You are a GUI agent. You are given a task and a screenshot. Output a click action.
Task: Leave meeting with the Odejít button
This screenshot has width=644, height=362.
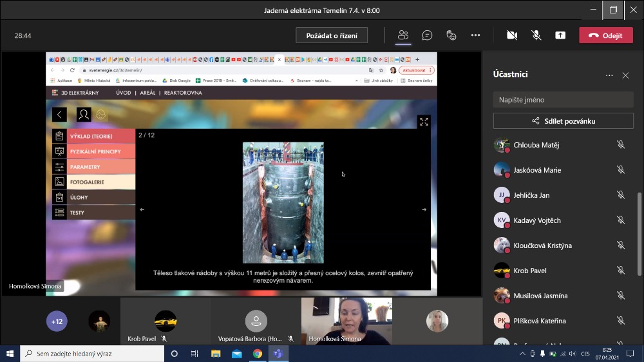point(605,35)
